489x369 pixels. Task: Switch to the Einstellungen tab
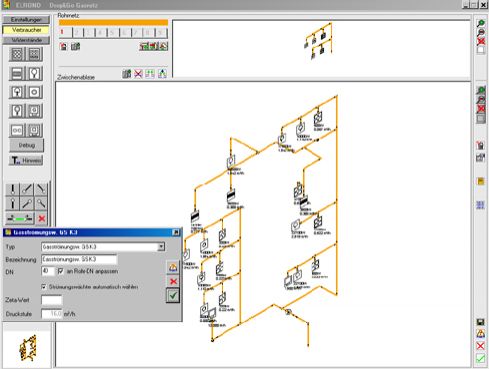[26, 20]
